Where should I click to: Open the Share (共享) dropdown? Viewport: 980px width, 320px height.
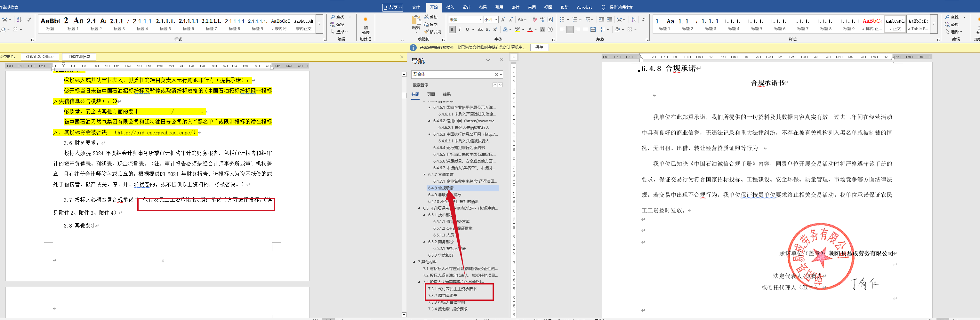point(393,7)
